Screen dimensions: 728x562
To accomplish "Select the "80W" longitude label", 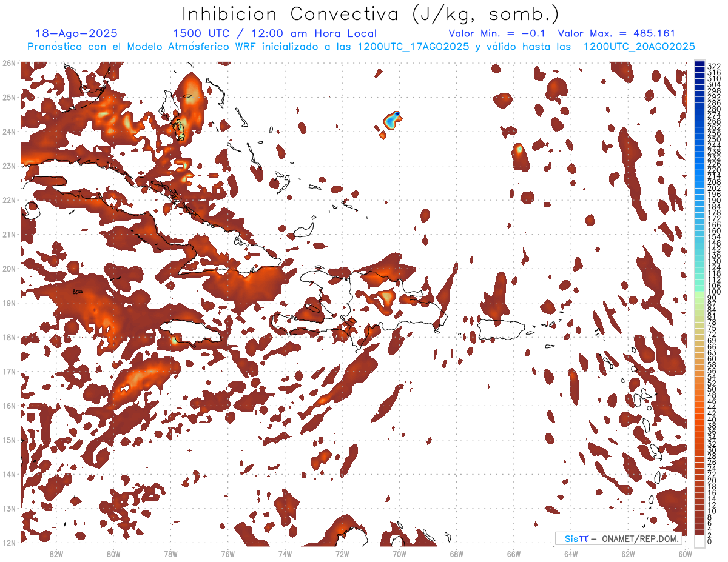I will coord(113,554).
